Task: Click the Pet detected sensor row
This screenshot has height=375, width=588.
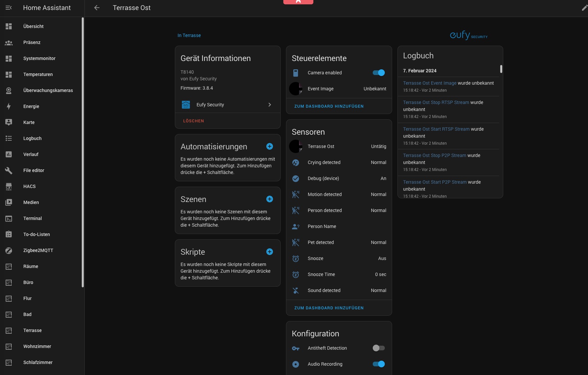Action: [x=339, y=242]
